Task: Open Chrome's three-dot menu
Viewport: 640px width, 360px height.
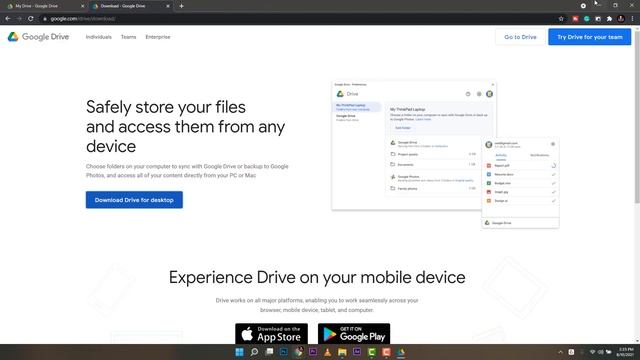Action: [x=633, y=18]
